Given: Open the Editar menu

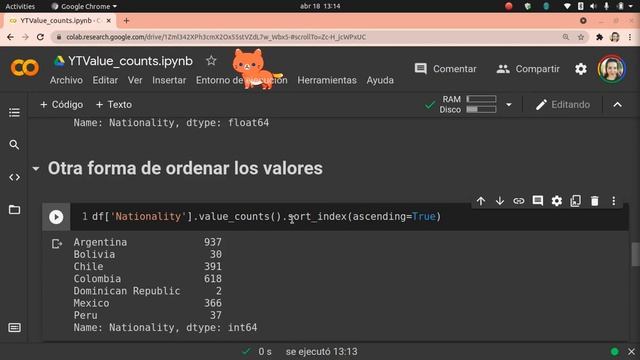Looking at the screenshot, I should 105,80.
